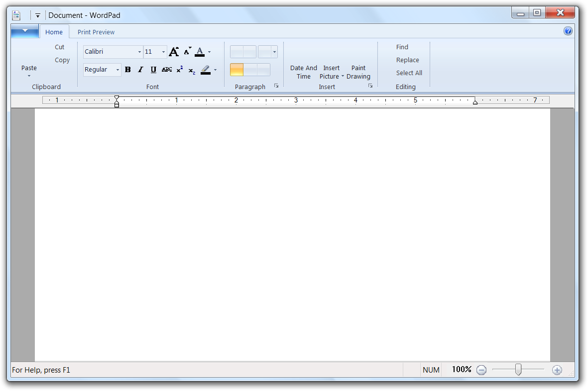Expand the font color arrow
The image size is (588, 391).
pos(209,52)
